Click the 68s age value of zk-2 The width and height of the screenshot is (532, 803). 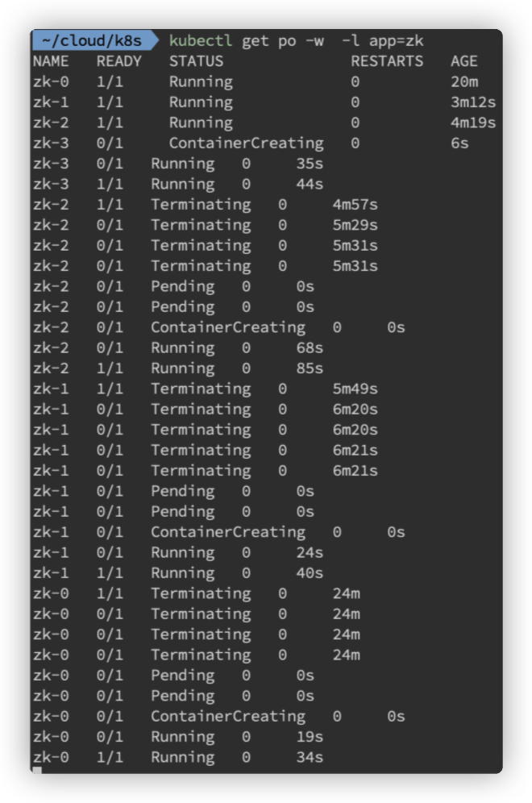[x=310, y=347]
